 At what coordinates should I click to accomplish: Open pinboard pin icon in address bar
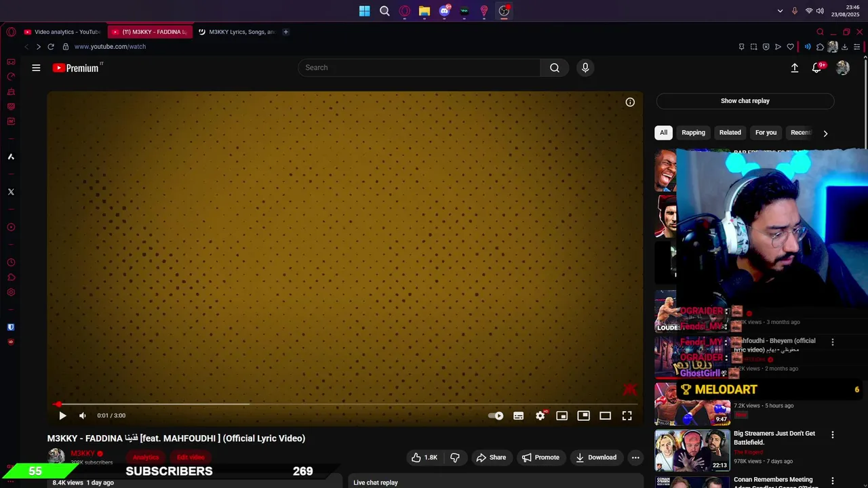coord(741,47)
